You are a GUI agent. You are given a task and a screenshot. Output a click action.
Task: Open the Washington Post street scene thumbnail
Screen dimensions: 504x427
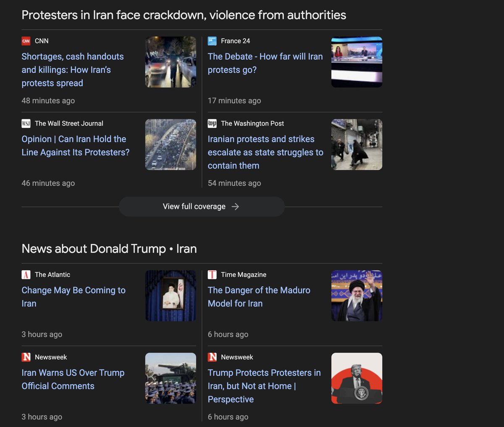(357, 145)
